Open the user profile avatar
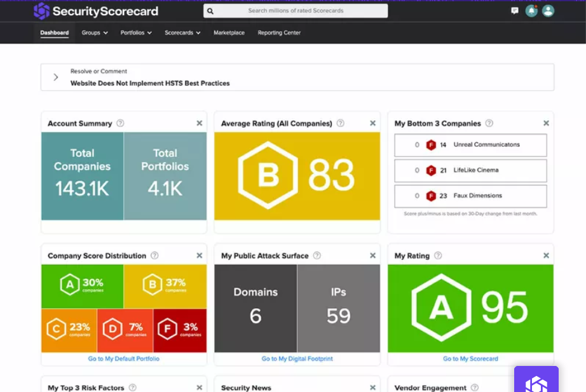 [548, 11]
